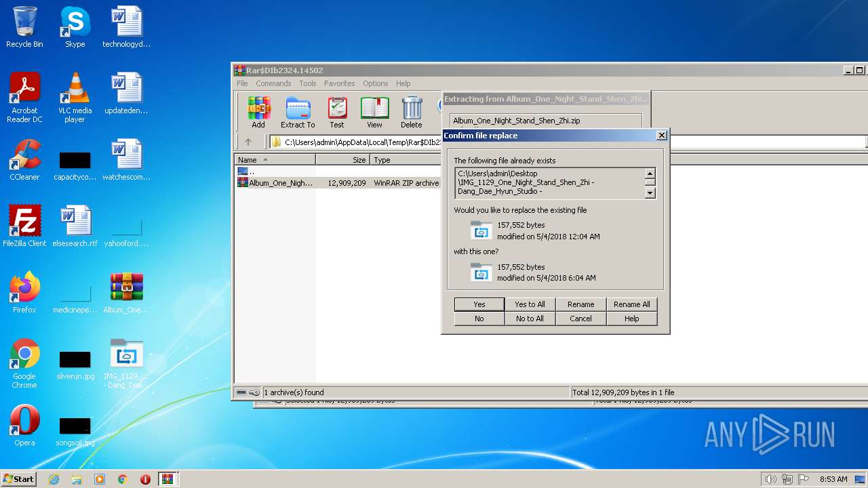Open Skype desktop shortcut
The width and height of the screenshot is (868, 488).
pos(75,27)
